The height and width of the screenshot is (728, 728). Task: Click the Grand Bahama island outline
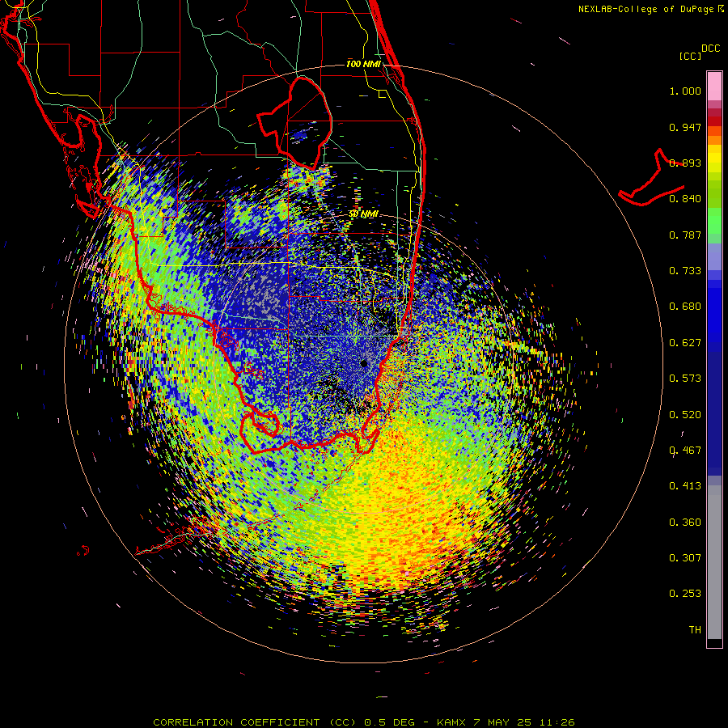point(652,179)
